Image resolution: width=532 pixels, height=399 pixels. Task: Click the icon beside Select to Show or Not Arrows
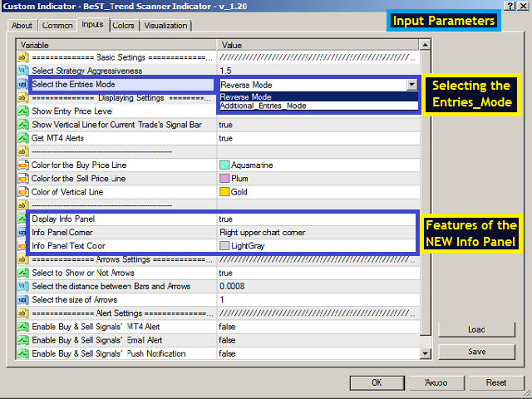(x=22, y=273)
